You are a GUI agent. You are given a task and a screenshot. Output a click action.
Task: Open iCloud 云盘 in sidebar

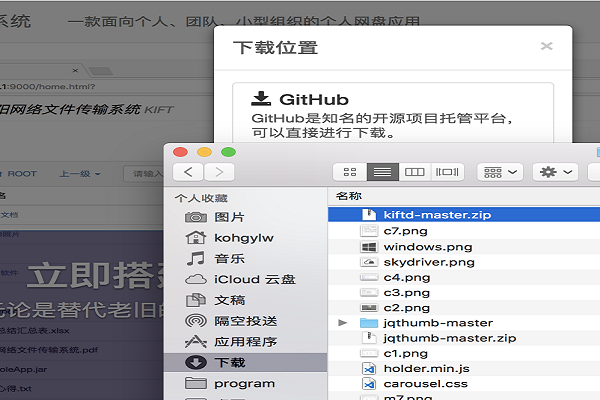pos(245,279)
